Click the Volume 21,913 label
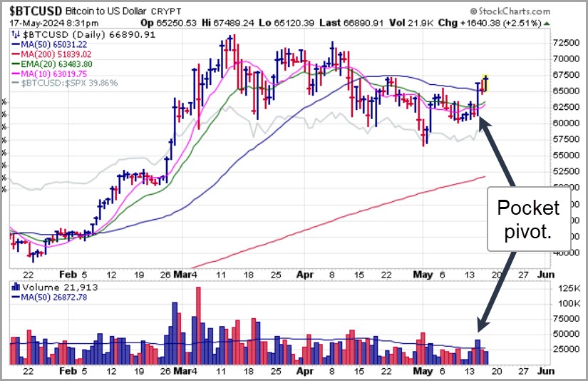 click(60, 288)
